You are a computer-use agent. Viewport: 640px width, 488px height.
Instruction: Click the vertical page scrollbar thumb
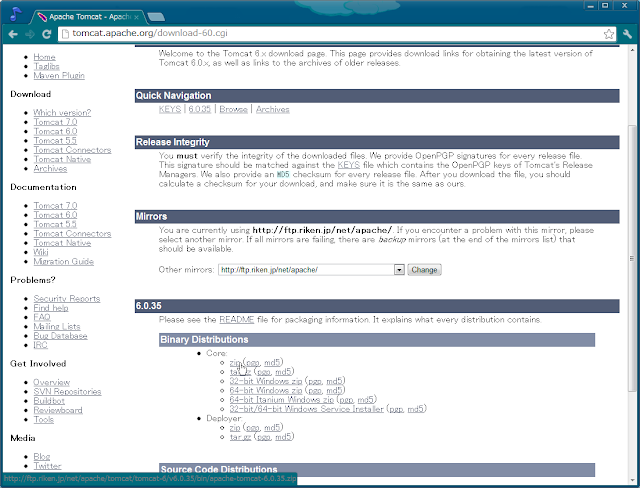632,259
